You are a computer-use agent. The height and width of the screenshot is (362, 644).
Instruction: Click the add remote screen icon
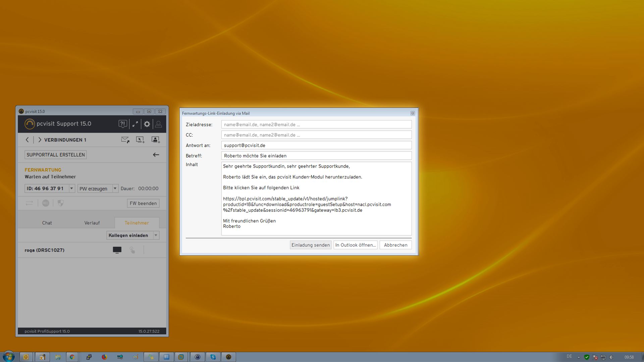(140, 140)
